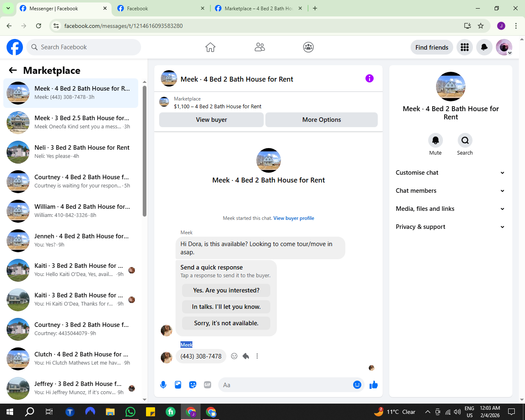
Task: Open the account profile picture menu
Action: tap(504, 47)
